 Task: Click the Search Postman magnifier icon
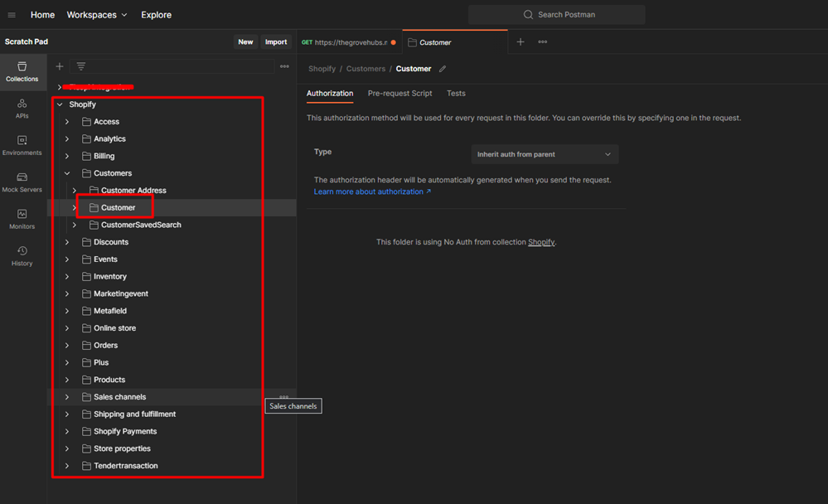click(528, 15)
